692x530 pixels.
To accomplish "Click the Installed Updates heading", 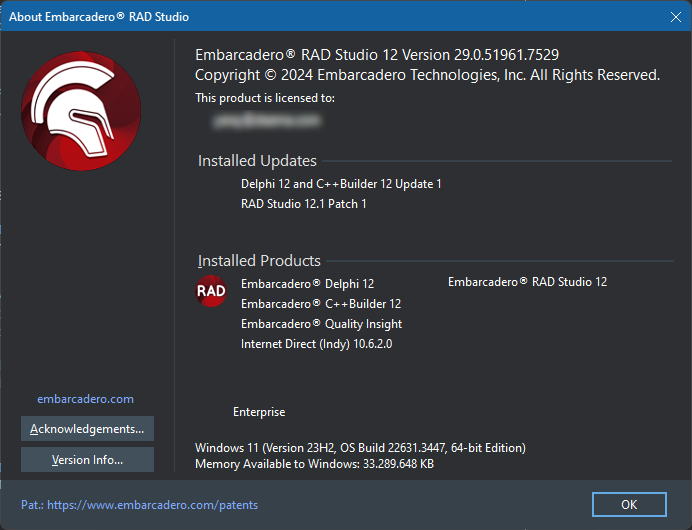I will pos(257,161).
